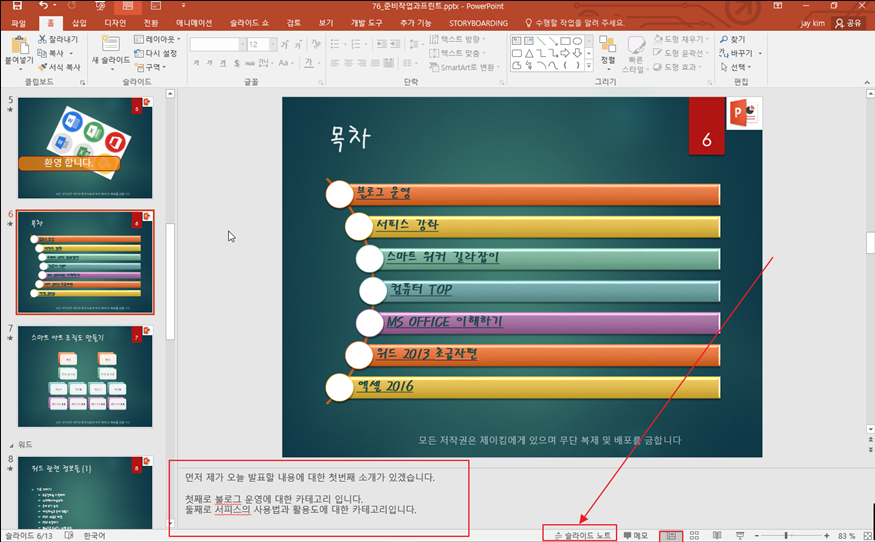Click the numbered list icon
The image size is (875, 542).
pos(355,44)
